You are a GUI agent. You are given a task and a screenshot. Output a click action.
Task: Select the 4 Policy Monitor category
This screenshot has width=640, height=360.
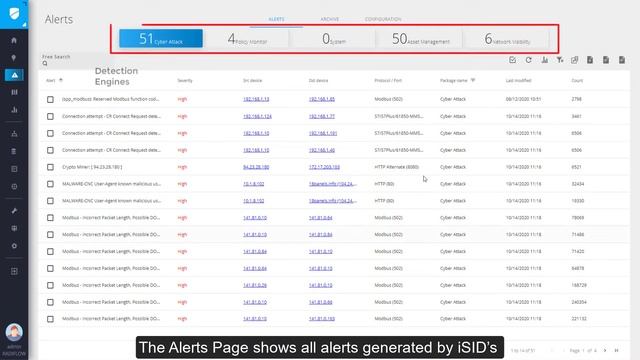[247, 38]
